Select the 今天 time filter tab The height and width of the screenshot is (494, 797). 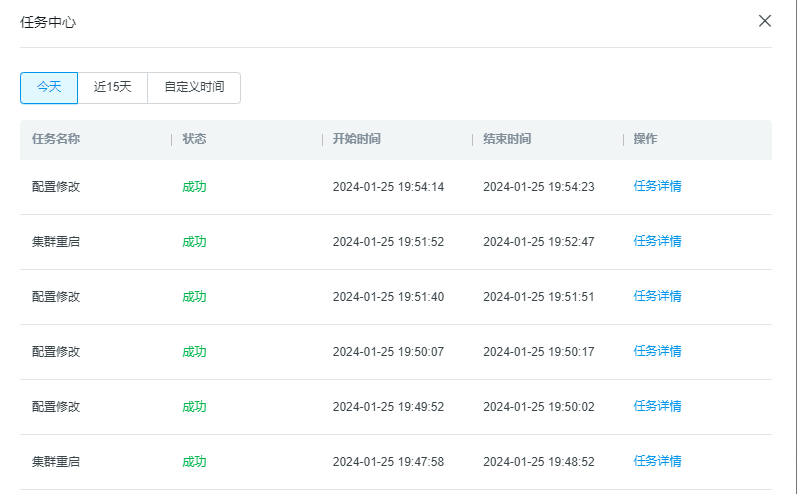click(x=49, y=87)
